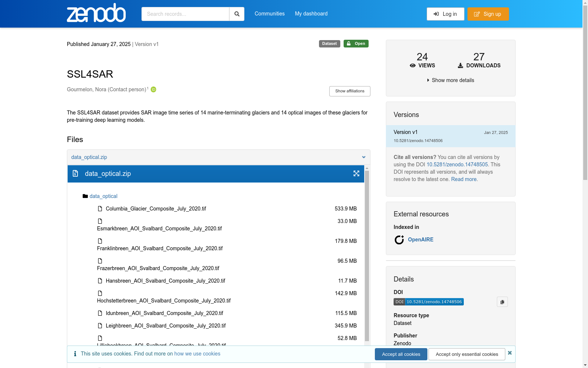The image size is (588, 368).
Task: Click file icon above Hochstetterbreen_AOI_Svalbard file name
Action: click(x=100, y=293)
